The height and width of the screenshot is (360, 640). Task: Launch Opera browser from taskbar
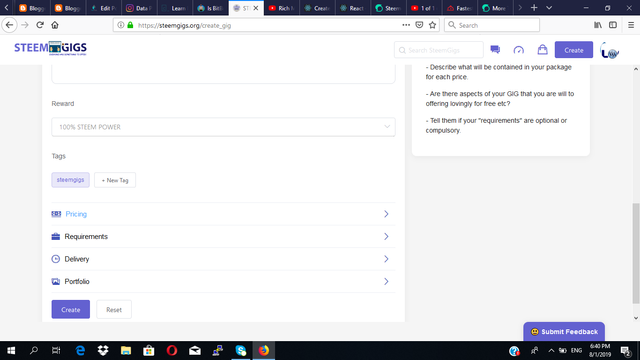pos(172,350)
